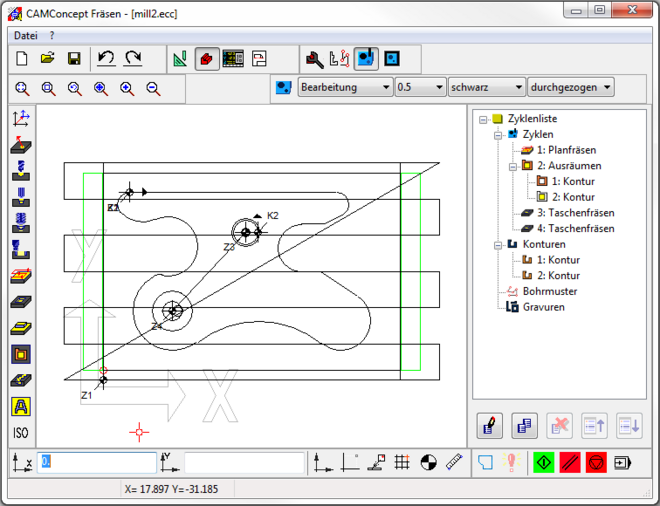This screenshot has height=506, width=660.
Task: Click the Undo arrow icon
Action: (x=106, y=59)
